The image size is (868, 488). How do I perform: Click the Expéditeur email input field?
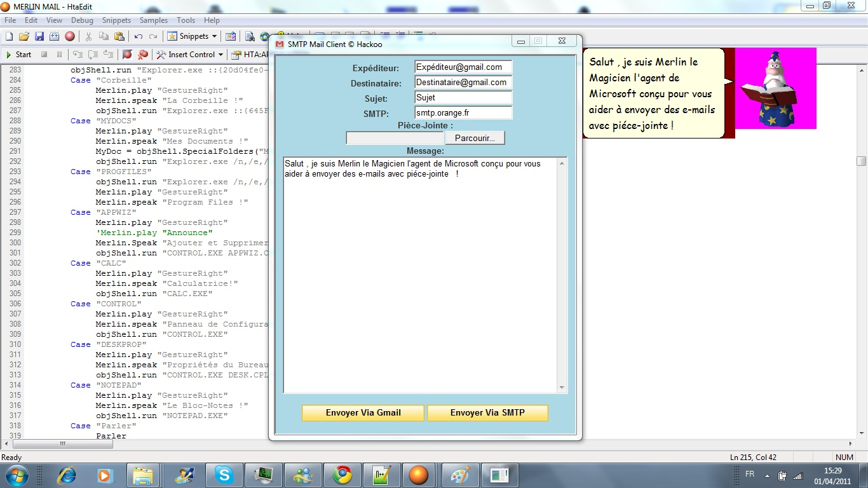coord(463,67)
